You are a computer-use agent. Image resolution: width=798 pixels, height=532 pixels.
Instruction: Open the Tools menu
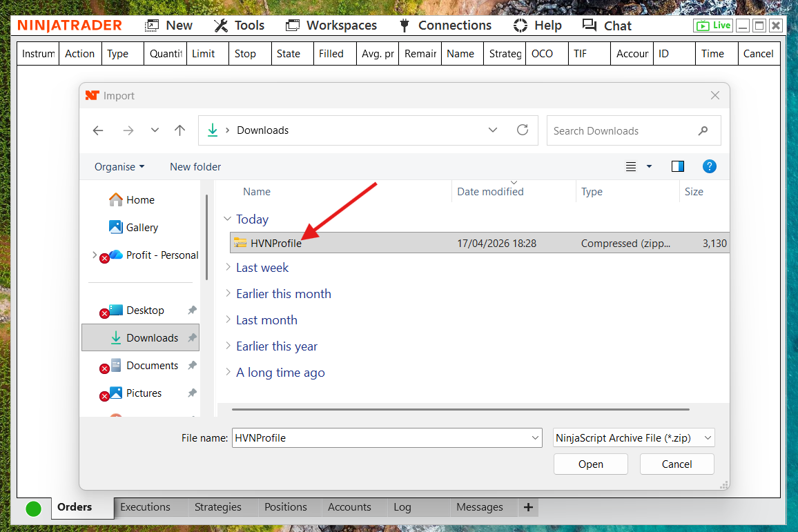pos(240,26)
